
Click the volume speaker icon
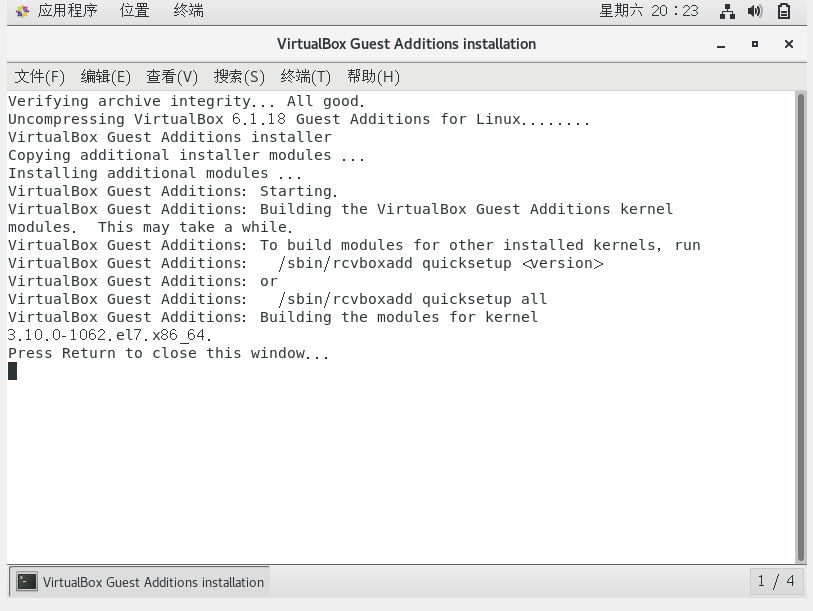click(755, 12)
